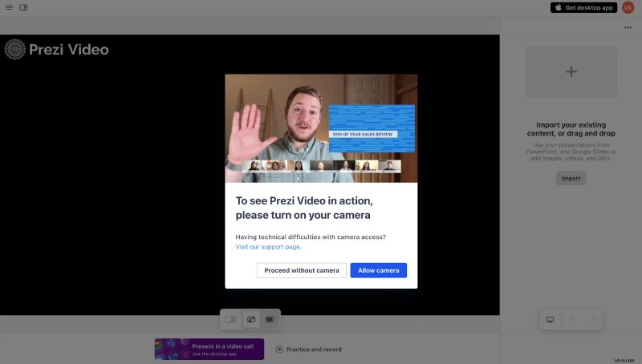Click 'To see Prezi Video in action' heading

click(304, 208)
